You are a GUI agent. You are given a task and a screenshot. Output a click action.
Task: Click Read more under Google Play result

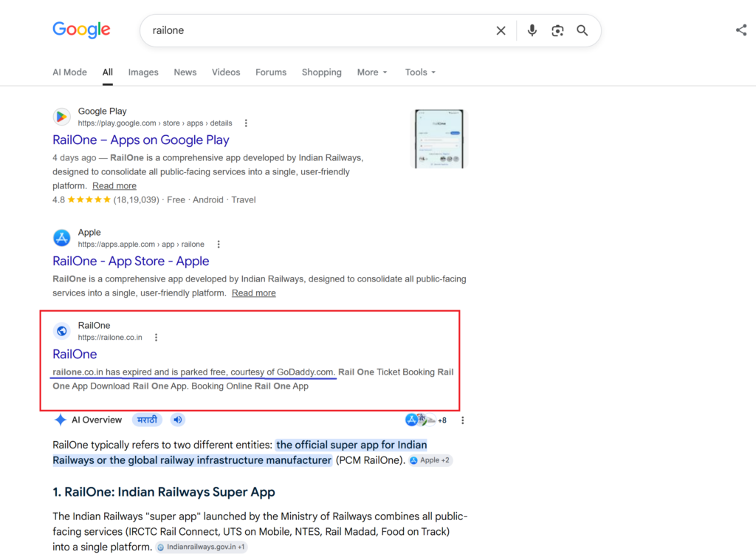point(114,185)
